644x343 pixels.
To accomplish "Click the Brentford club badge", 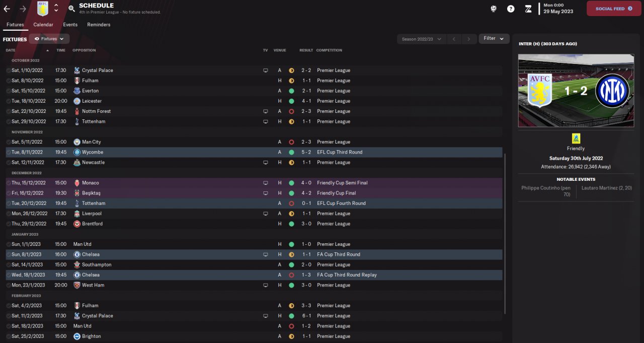I will tap(77, 224).
